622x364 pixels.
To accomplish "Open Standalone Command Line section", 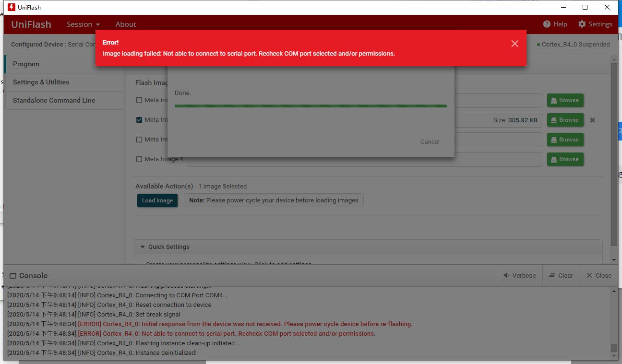I will pyautogui.click(x=64, y=100).
